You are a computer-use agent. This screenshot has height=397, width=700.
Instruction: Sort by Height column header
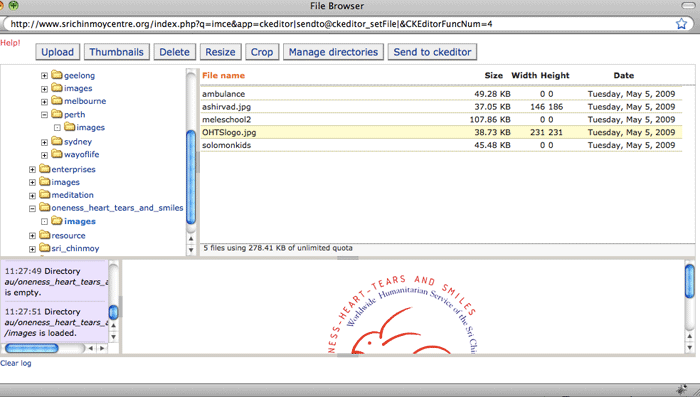click(x=555, y=75)
